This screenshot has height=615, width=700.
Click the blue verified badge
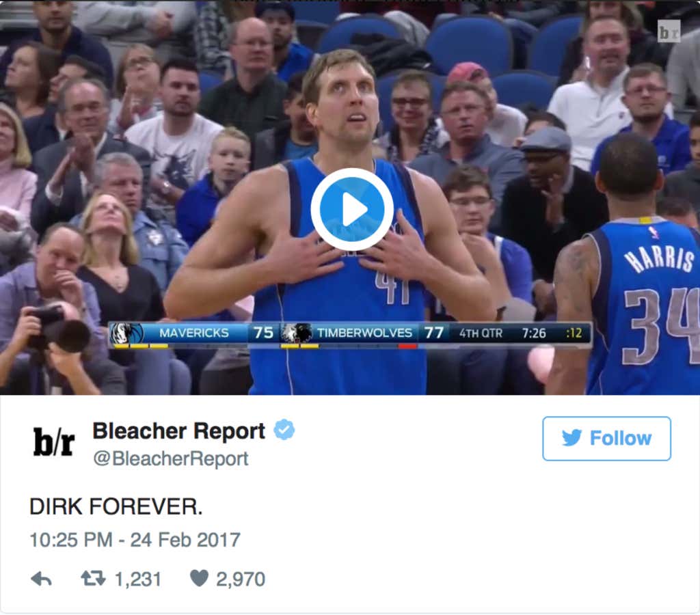(284, 430)
